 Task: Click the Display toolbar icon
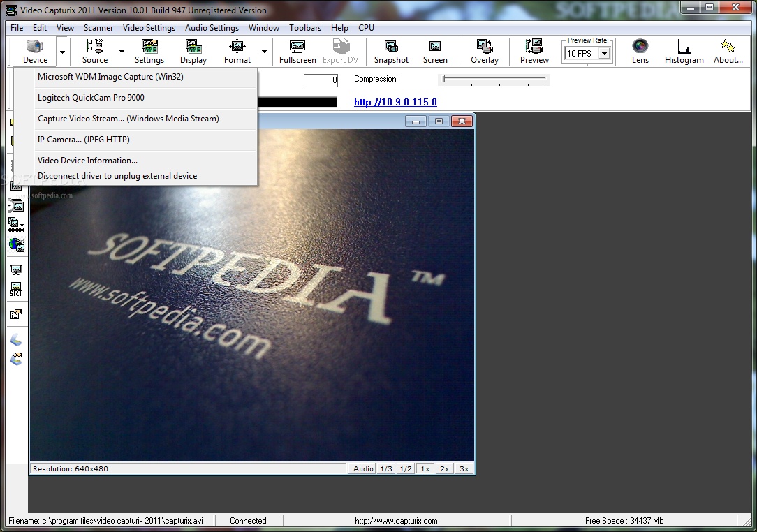coord(193,52)
